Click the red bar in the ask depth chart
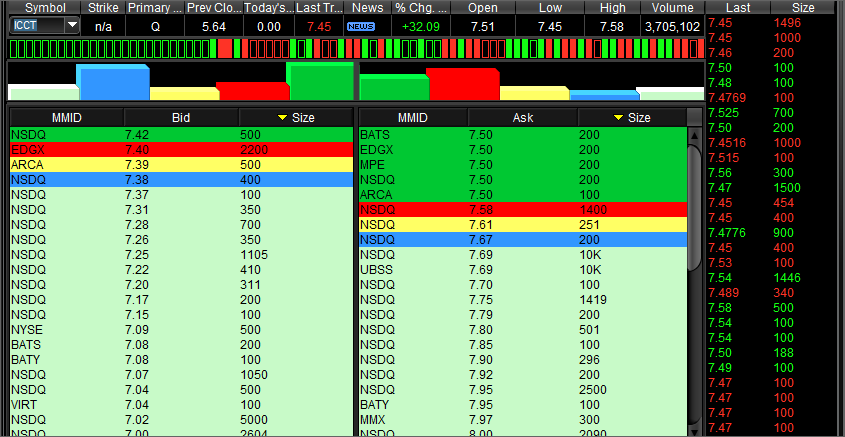Image resolution: width=845 pixels, height=437 pixels. point(463,84)
